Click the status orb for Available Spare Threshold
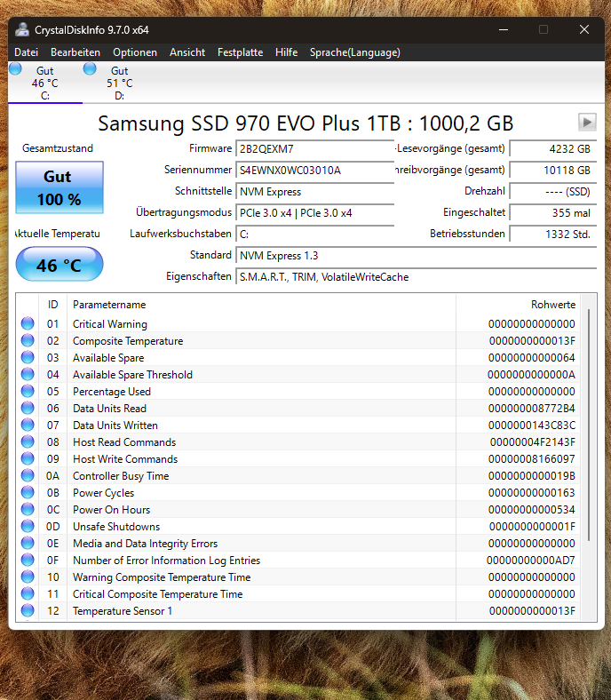Screen dimensions: 611x700 point(28,374)
